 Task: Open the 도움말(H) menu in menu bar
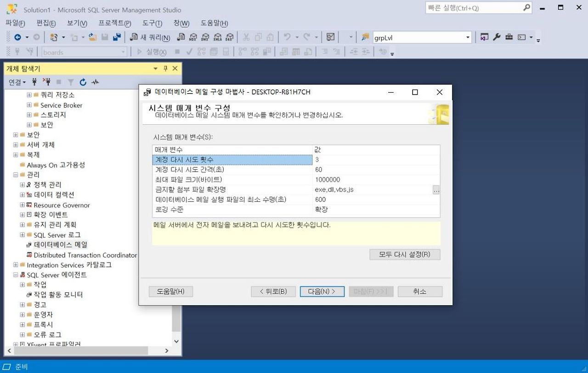point(214,23)
